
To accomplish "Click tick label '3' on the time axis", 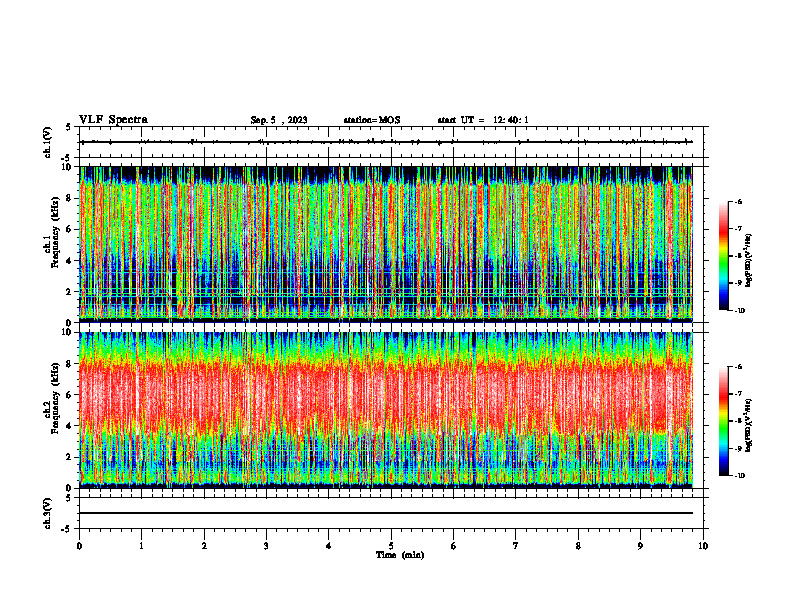I will [x=266, y=546].
